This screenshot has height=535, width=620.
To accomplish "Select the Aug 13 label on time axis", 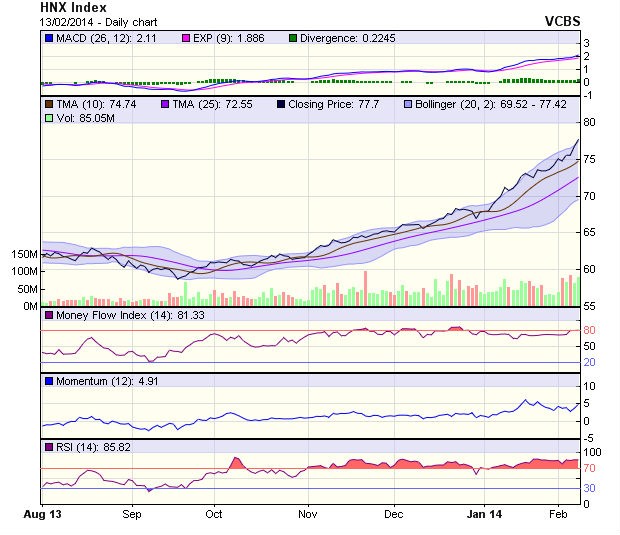I will [x=41, y=514].
